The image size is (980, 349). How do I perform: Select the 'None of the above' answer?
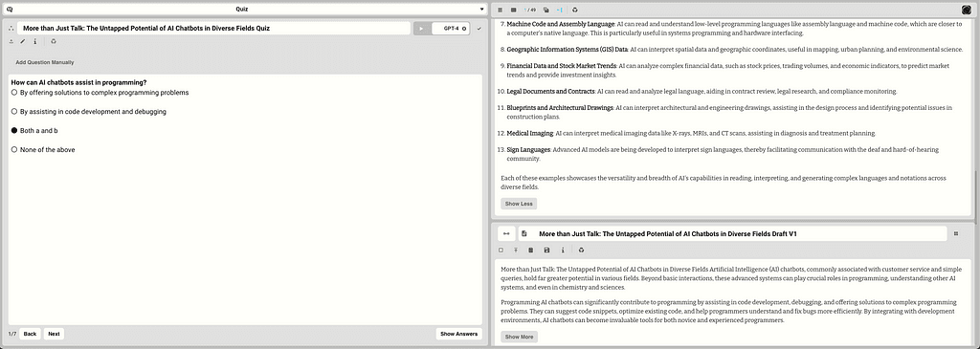(x=43, y=150)
